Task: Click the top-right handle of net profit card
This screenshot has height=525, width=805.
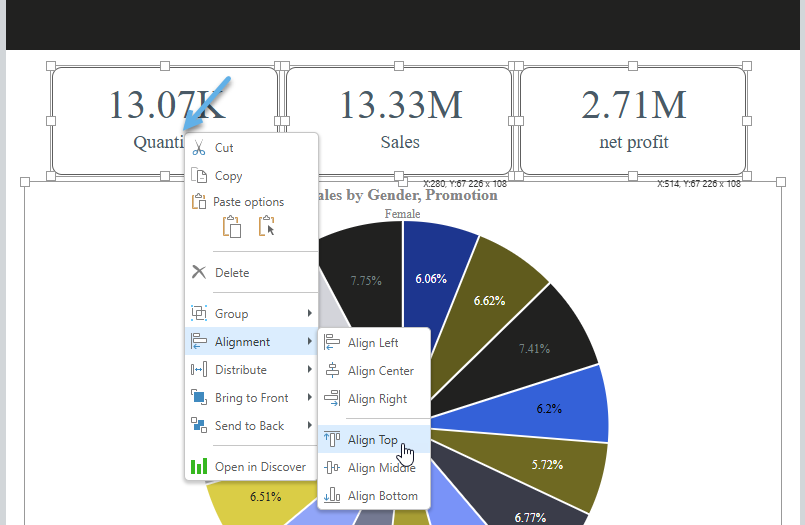Action: [747, 66]
